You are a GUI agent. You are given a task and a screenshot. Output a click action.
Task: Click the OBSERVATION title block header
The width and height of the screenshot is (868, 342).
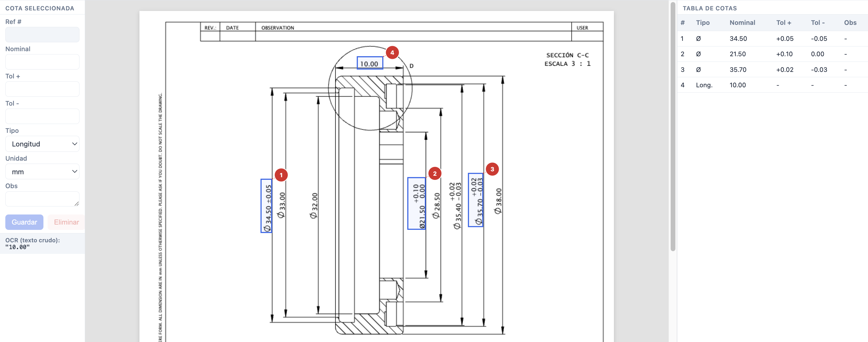[x=278, y=28]
